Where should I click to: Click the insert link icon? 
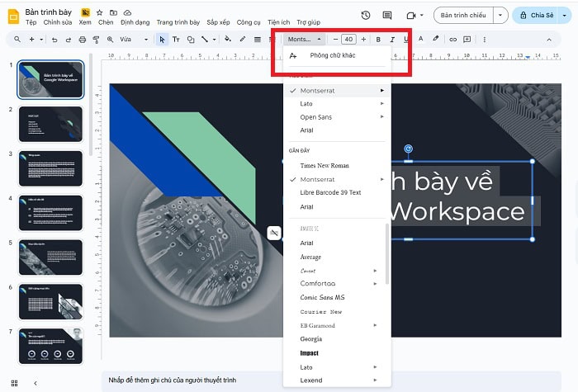point(452,39)
